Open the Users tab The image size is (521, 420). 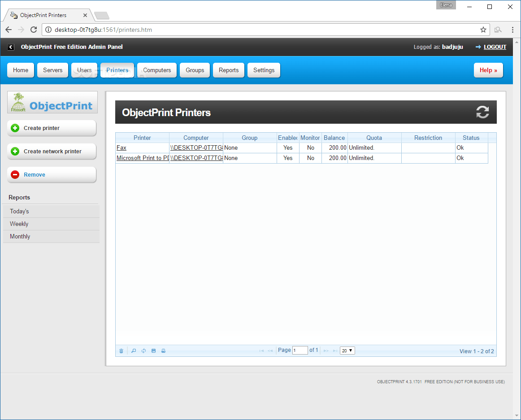84,70
